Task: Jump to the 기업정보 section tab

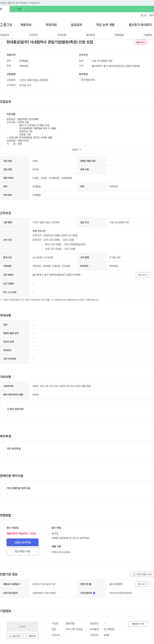Action: click(x=148, y=35)
